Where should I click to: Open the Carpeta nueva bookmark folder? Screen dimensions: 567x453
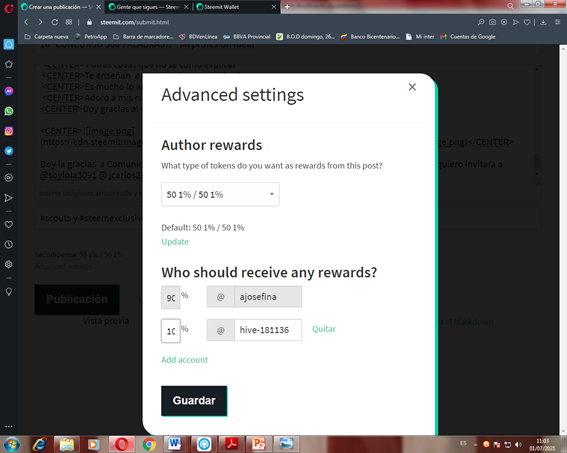(x=46, y=37)
